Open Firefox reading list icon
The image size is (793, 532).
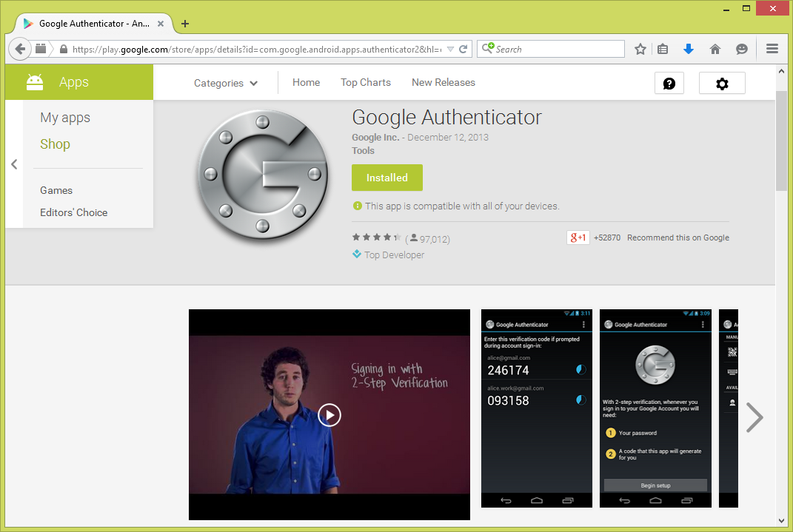(x=663, y=49)
